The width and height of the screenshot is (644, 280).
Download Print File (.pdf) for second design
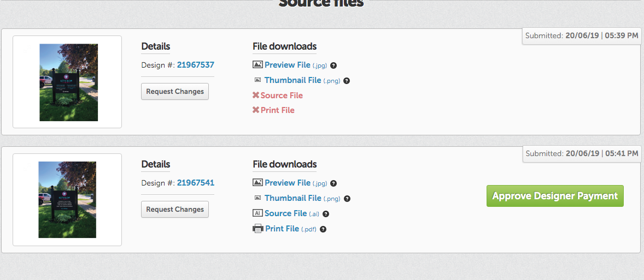point(282,229)
